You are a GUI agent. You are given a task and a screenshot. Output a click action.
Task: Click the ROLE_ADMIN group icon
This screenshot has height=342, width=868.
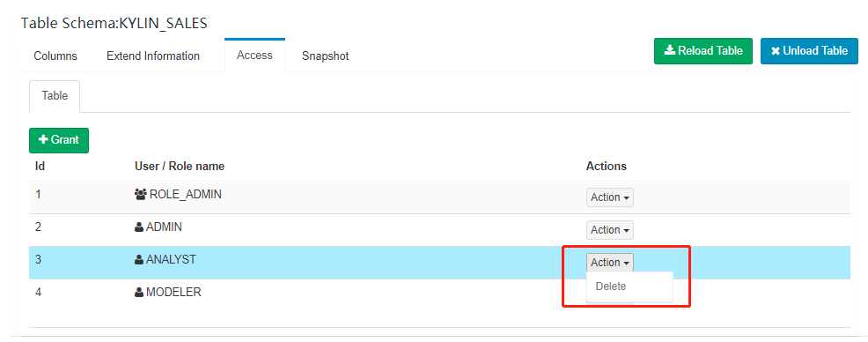click(x=140, y=195)
